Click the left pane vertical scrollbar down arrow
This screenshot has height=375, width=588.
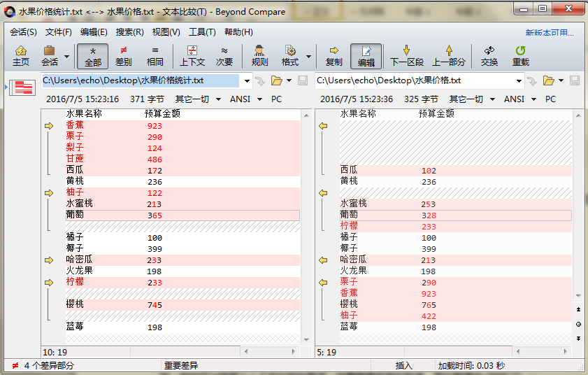click(x=306, y=340)
